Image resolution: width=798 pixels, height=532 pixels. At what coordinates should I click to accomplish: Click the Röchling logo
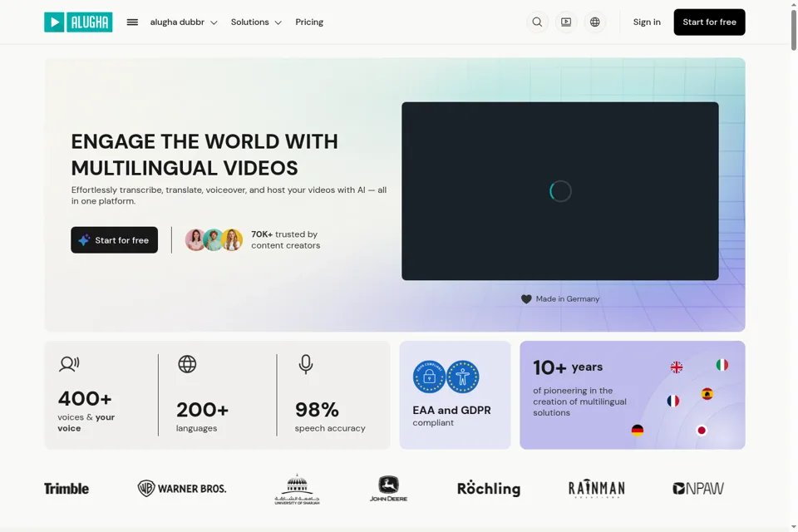[489, 488]
